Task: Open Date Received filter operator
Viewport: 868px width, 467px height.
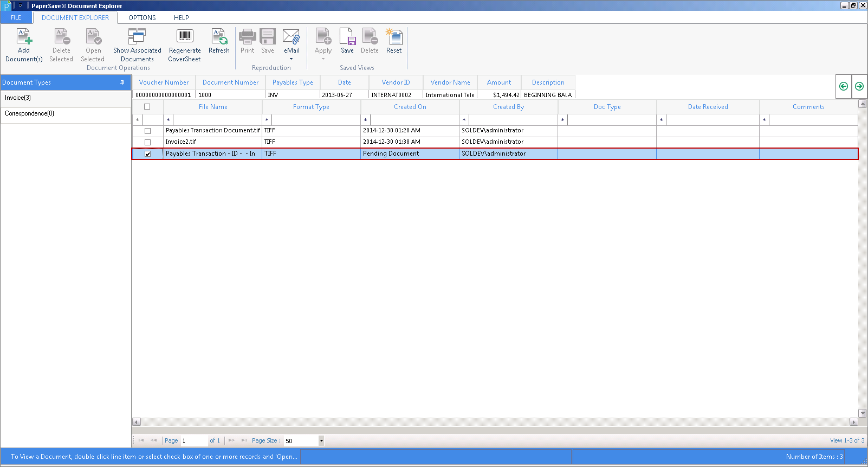Action: [x=662, y=120]
